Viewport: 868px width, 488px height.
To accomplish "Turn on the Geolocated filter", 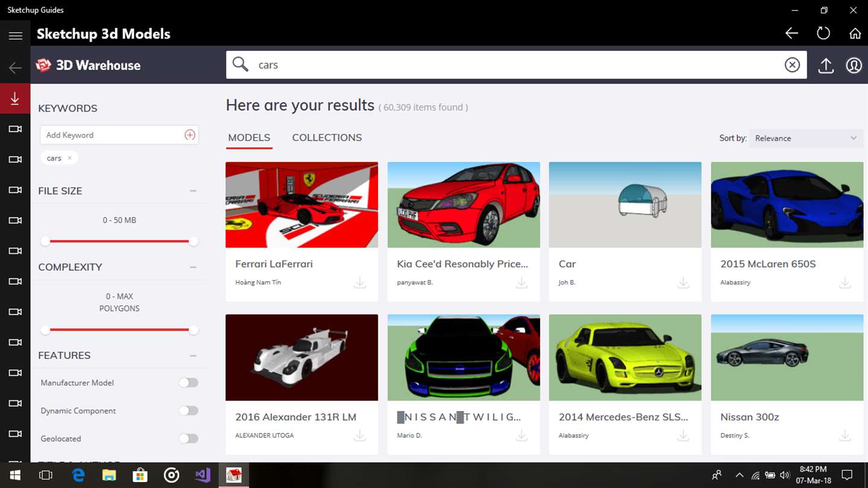I will (x=189, y=439).
